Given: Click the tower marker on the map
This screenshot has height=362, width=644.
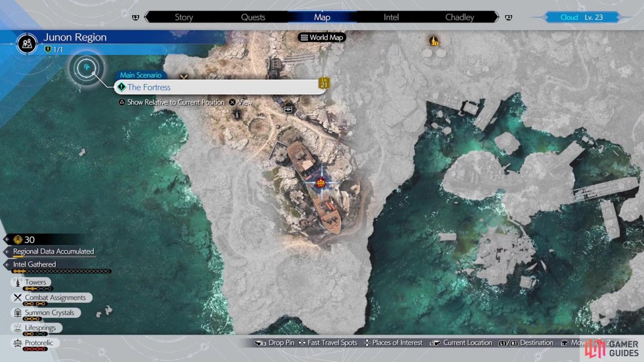Looking at the screenshot, I should tap(237, 114).
